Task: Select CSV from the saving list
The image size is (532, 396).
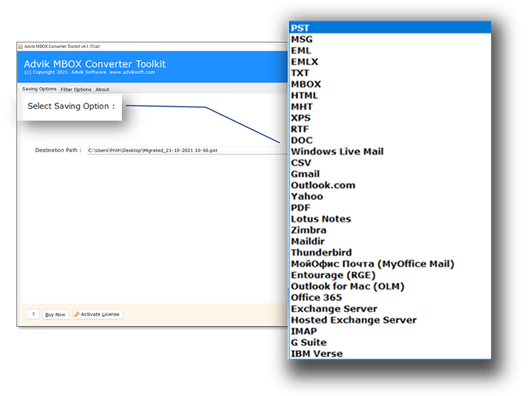Action: tap(390, 162)
